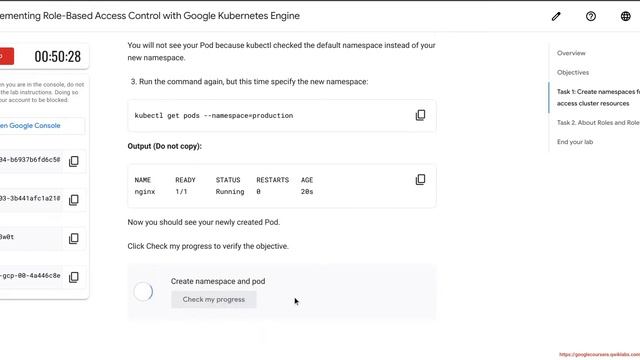Copy the project ID ending 4a446c8e

coord(74,277)
